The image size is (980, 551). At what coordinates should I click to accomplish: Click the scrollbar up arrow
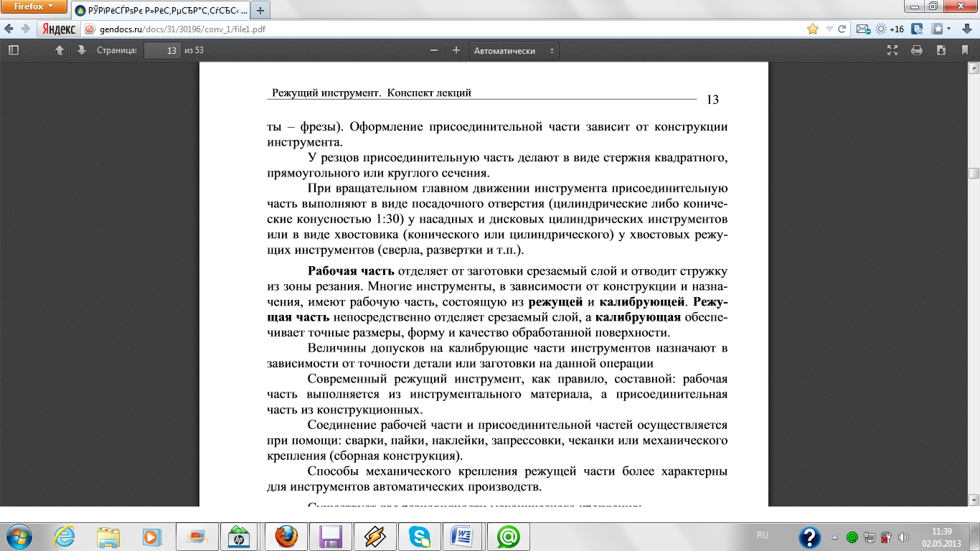coord(974,68)
